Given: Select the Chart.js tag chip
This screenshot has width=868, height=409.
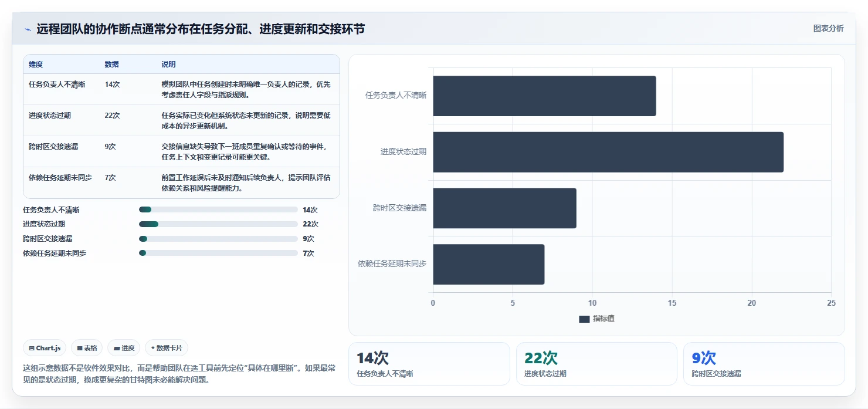Looking at the screenshot, I should point(45,348).
